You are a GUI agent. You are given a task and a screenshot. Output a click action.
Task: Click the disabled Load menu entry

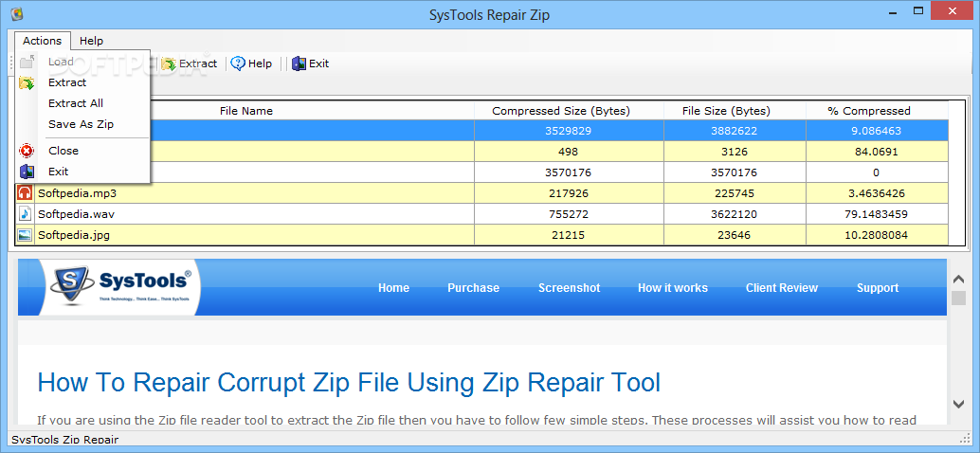tap(62, 62)
